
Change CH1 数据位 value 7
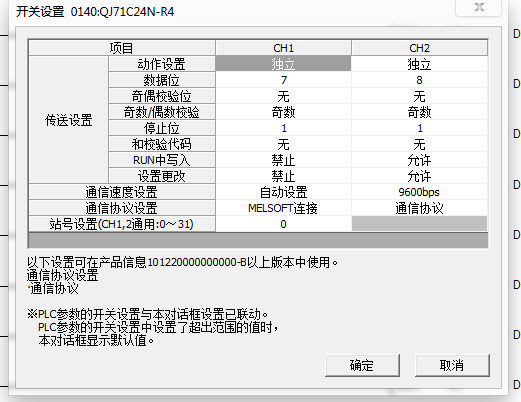point(283,80)
